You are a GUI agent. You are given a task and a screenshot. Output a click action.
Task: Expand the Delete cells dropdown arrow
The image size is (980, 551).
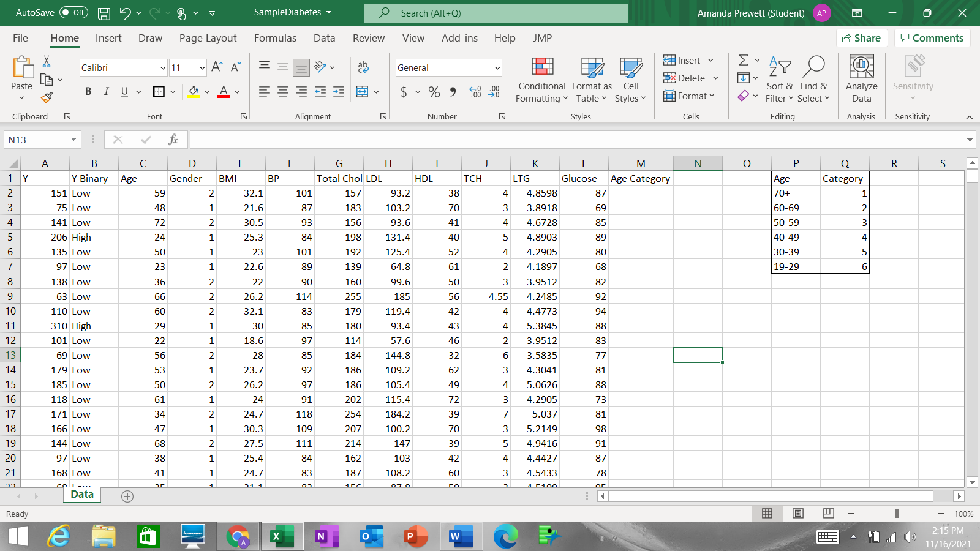click(x=715, y=78)
